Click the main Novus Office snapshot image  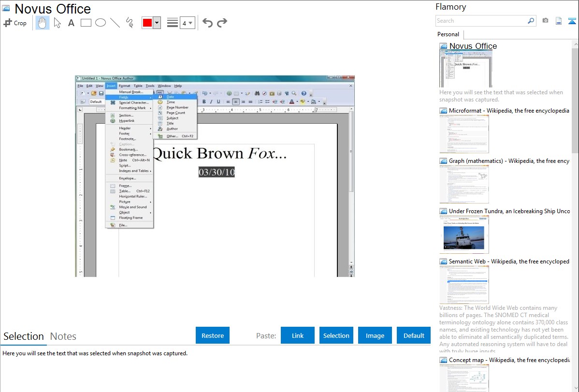pos(215,176)
